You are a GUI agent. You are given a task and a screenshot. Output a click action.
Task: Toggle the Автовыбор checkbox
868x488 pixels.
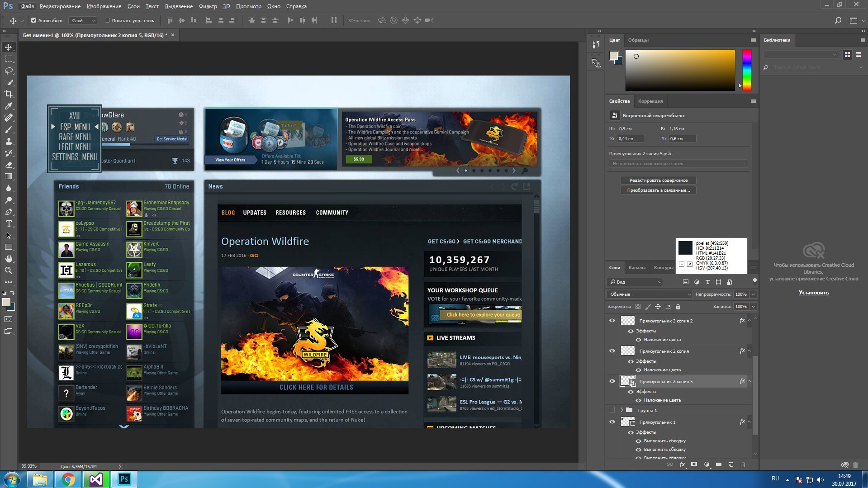point(33,20)
